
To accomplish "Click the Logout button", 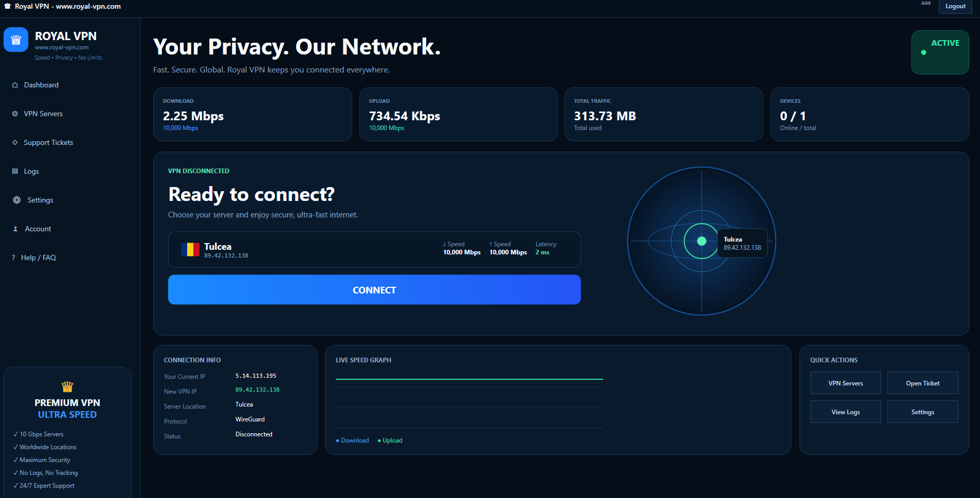I will pyautogui.click(x=955, y=6).
